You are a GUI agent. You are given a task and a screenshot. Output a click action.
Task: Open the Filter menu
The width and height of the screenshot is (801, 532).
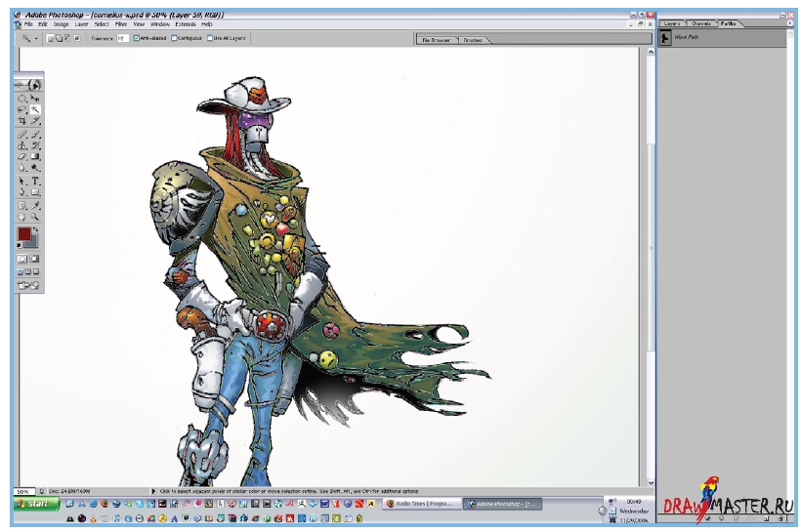[x=121, y=24]
